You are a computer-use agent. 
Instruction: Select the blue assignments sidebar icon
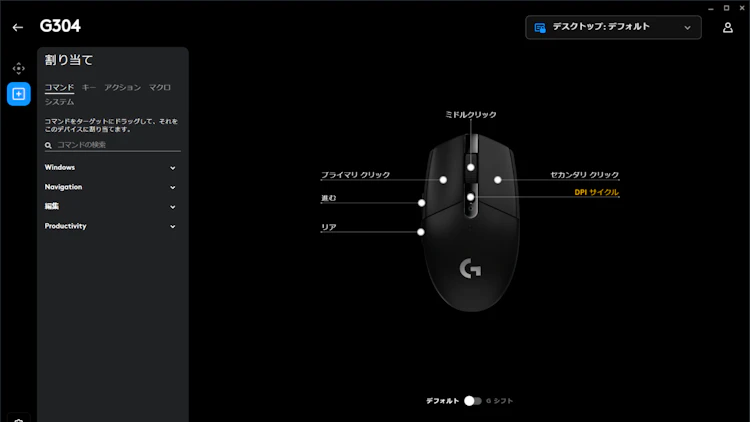pyautogui.click(x=19, y=94)
